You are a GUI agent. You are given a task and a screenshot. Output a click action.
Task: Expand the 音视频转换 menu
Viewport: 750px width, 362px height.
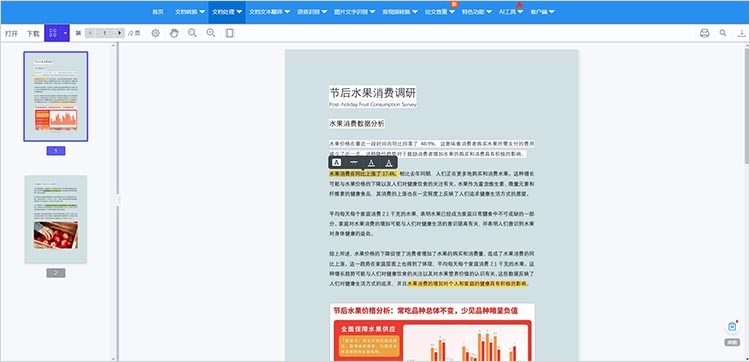[x=399, y=11]
